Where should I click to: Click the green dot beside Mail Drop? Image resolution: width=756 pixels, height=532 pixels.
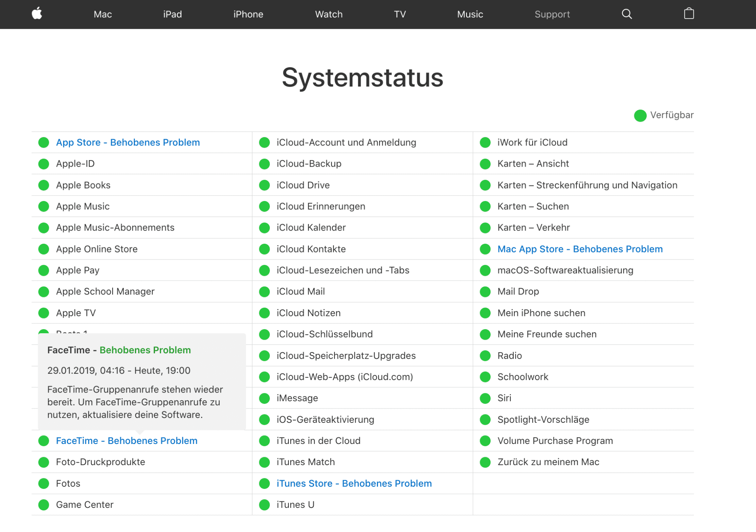(485, 292)
